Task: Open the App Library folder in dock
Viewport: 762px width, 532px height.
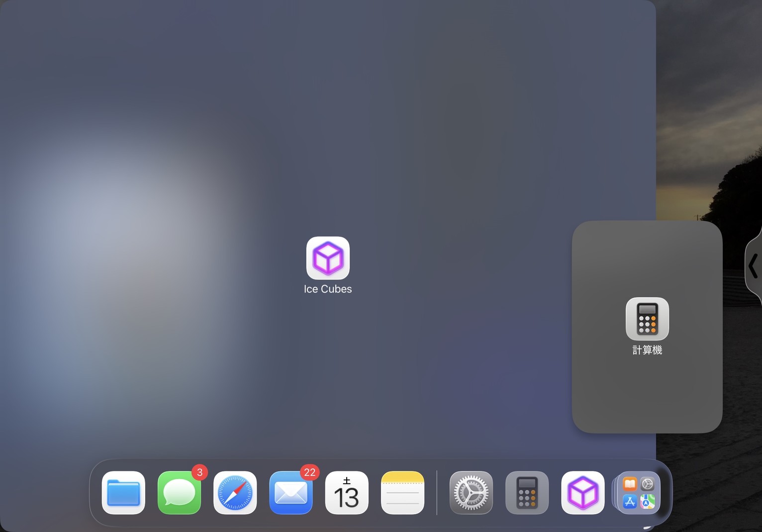Action: (639, 493)
